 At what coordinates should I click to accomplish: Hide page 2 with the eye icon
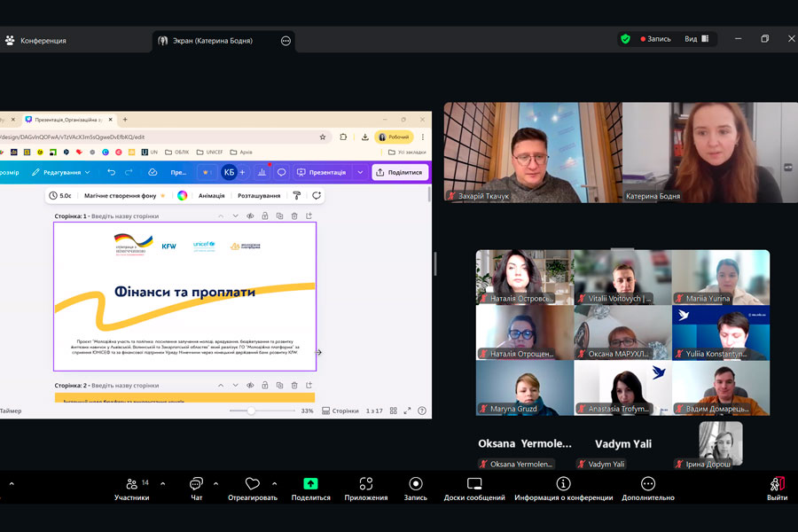(x=250, y=386)
